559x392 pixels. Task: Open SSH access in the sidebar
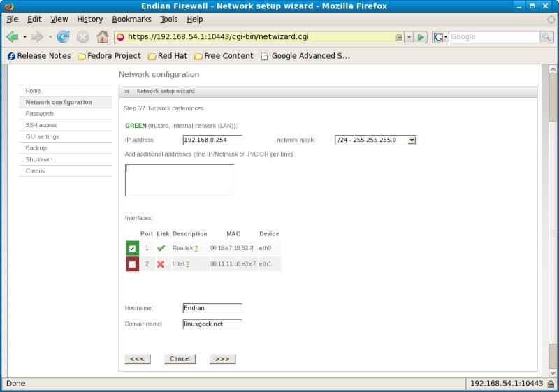(65, 125)
